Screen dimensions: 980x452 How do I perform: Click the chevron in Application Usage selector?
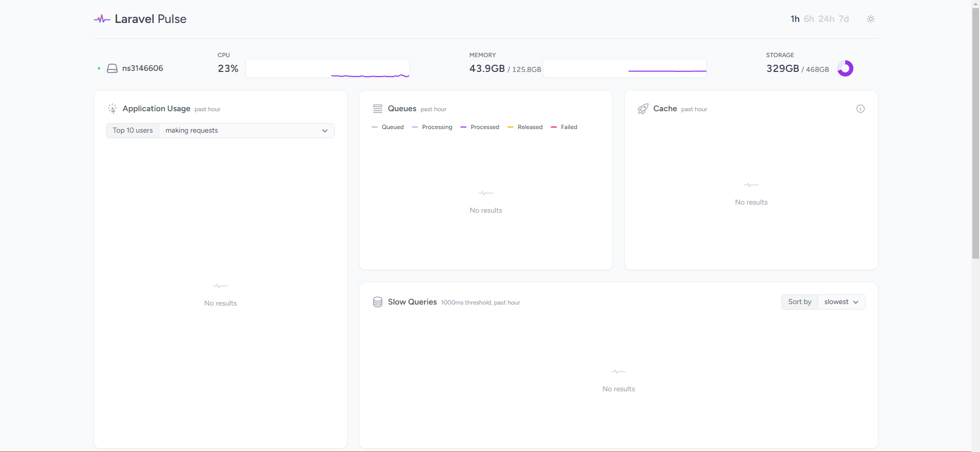click(x=325, y=131)
